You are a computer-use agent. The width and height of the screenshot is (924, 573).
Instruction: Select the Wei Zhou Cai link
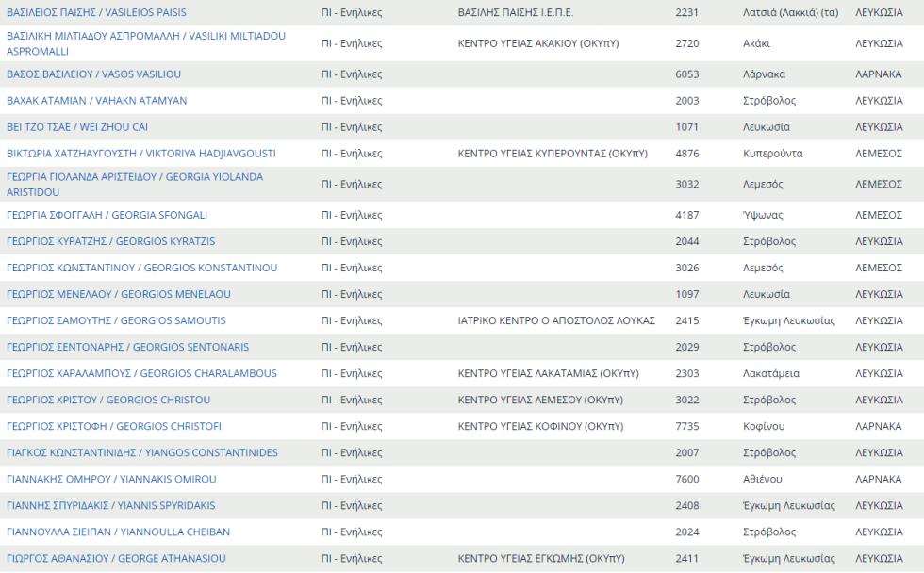[77, 127]
